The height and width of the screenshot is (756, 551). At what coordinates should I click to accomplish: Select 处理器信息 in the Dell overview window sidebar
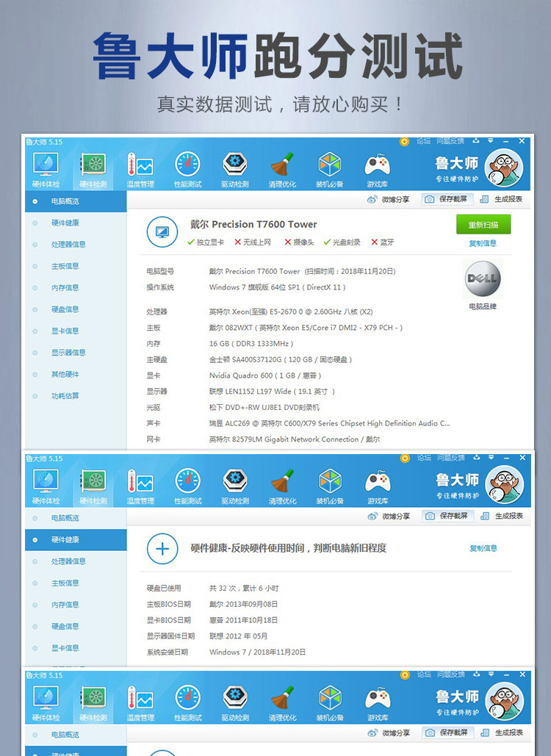[x=76, y=245]
